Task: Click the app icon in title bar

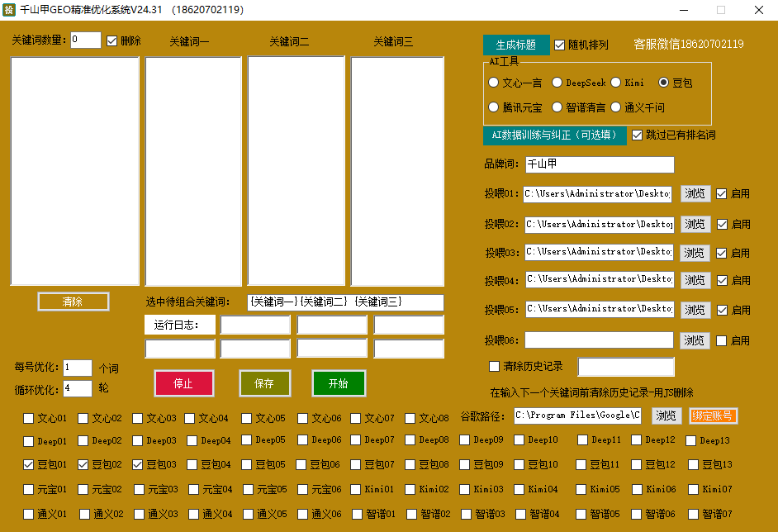Action: tap(10, 10)
